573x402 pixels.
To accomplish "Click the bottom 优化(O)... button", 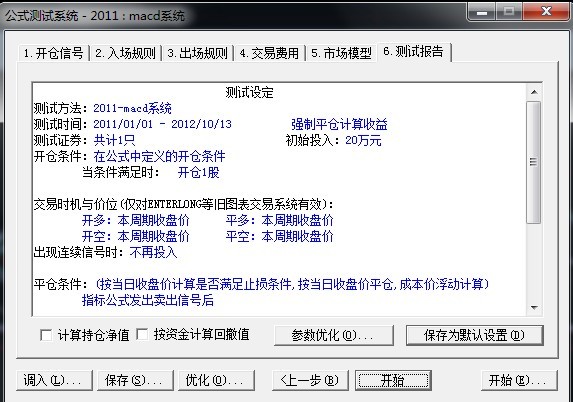I will (216, 380).
